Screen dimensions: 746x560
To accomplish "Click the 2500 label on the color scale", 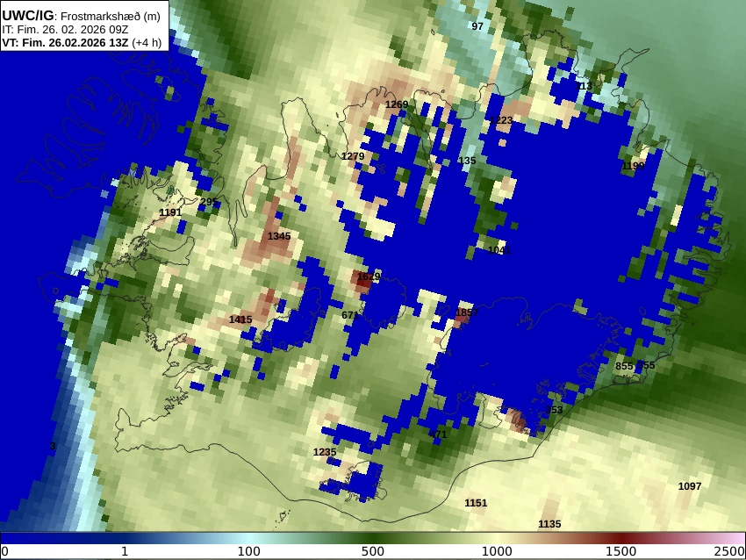I will click(x=729, y=551).
